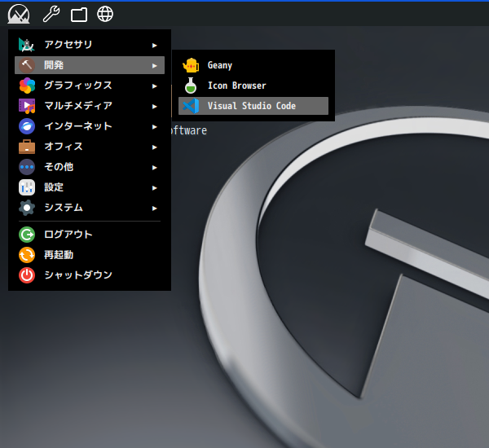
Task: Select the 設定 menu entry
Action: point(54,187)
